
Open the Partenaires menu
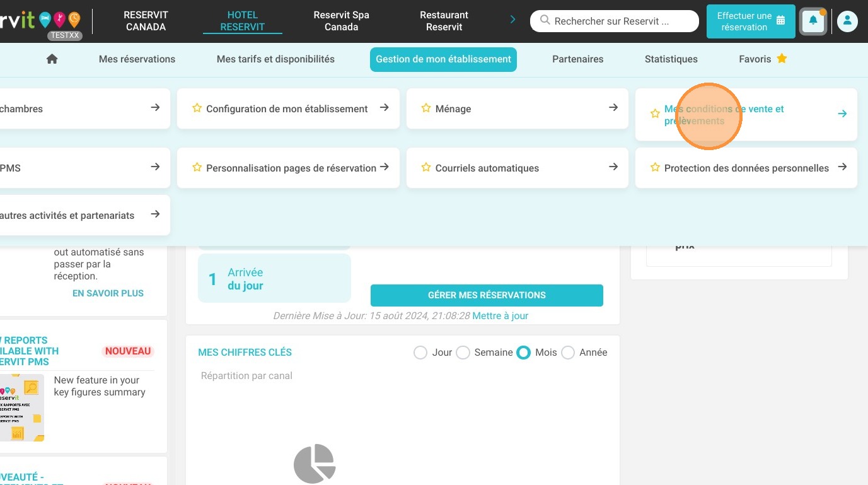578,59
